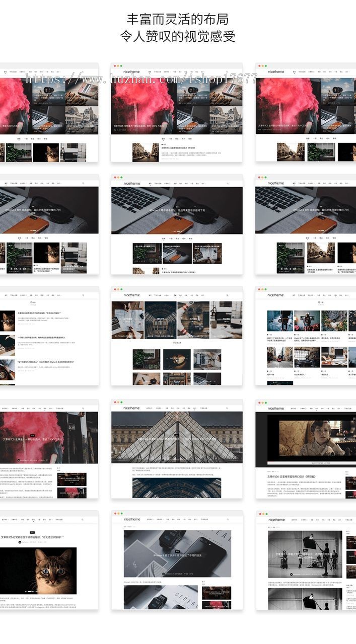Screen dimensions: 356x644
Task: Click the nicetheme logo in the band stage article window
Action: point(276,520)
